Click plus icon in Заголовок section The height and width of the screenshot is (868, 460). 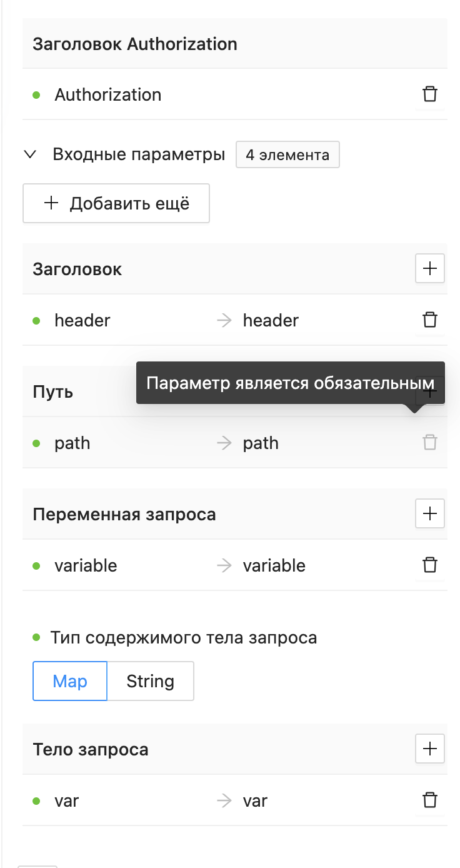(x=429, y=268)
